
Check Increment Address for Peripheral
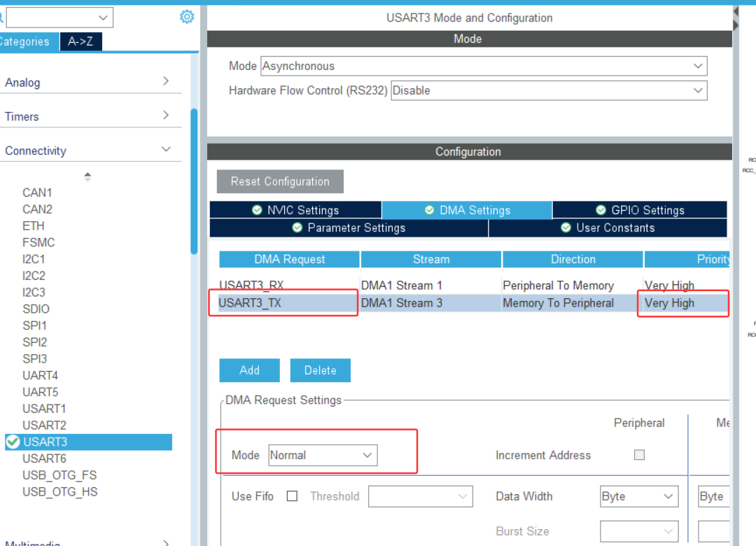click(x=639, y=454)
